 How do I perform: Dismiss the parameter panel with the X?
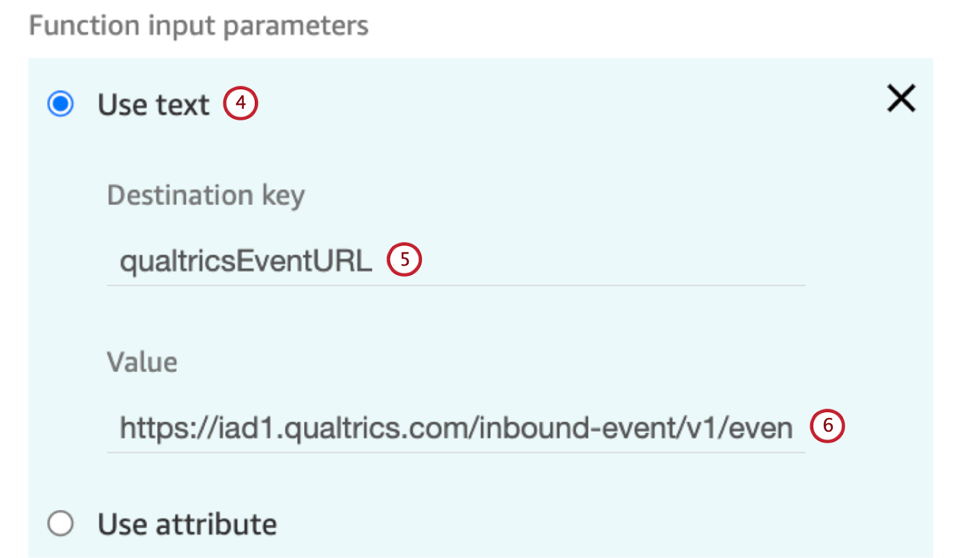pyautogui.click(x=902, y=99)
